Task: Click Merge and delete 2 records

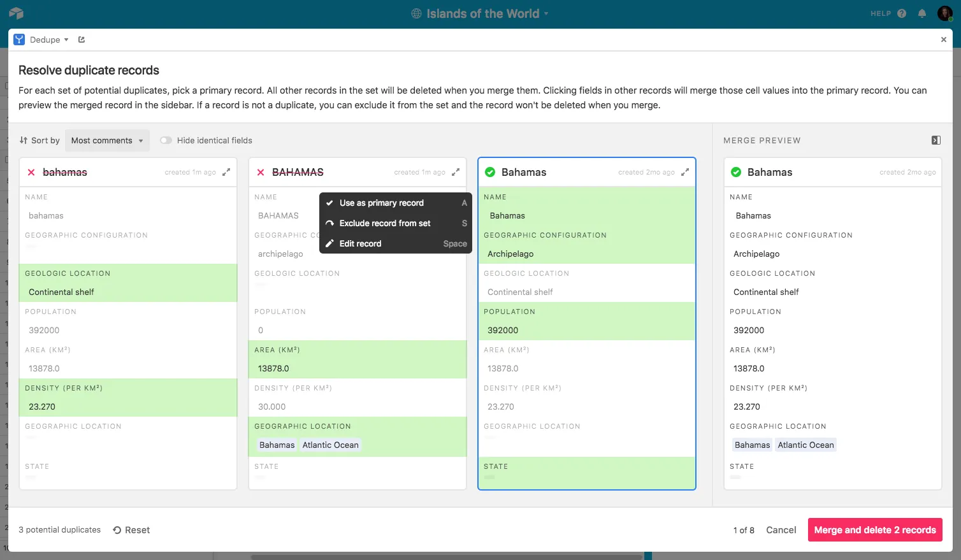Action: (874, 530)
